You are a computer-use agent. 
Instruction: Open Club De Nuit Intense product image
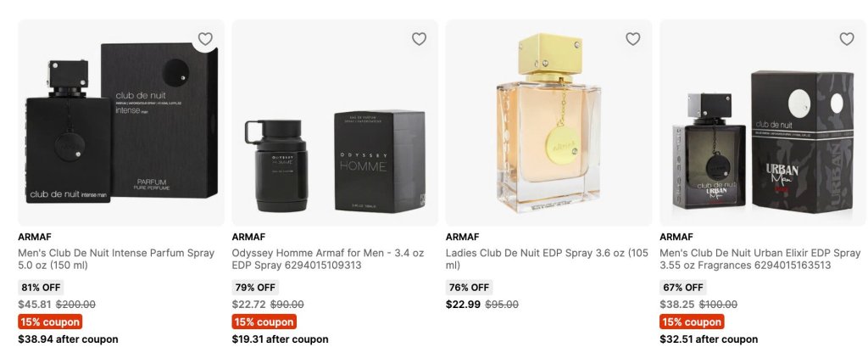pos(121,122)
